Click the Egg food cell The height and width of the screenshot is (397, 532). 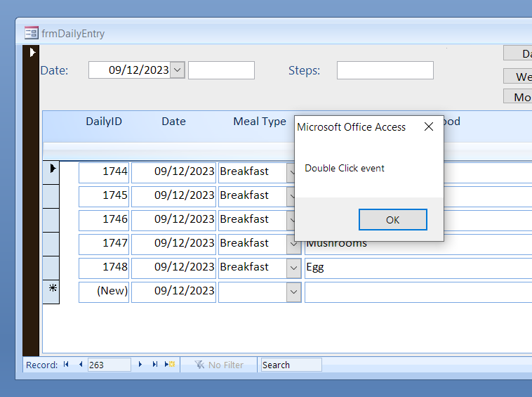tap(418, 268)
